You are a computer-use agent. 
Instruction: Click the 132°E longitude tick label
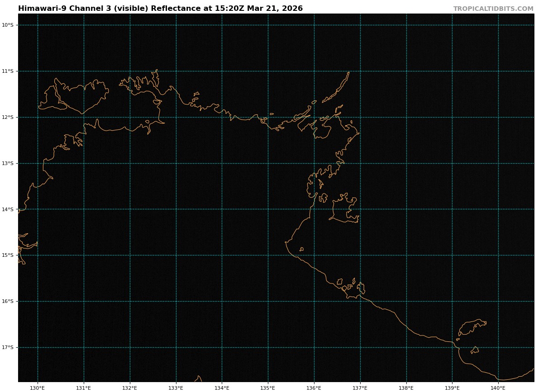130,388
